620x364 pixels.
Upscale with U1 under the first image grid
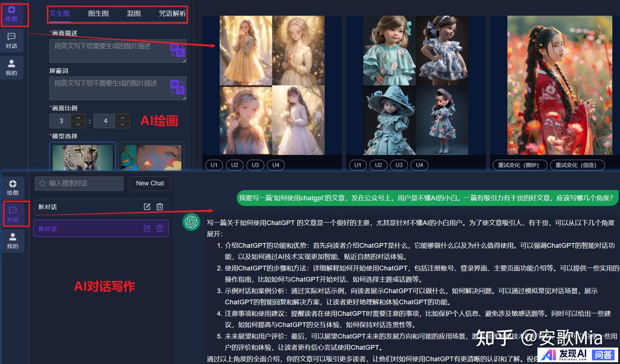[214, 165]
